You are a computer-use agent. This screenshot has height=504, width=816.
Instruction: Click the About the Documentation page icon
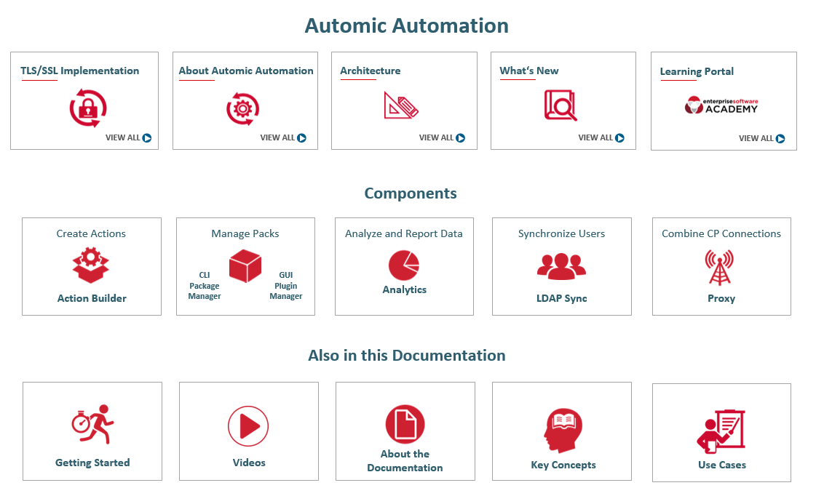pyautogui.click(x=405, y=423)
